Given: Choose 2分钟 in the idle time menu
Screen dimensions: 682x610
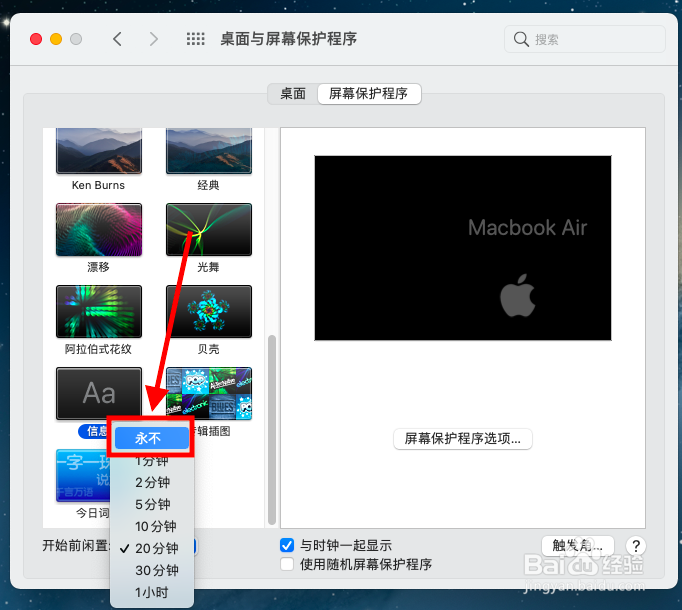Looking at the screenshot, I should pyautogui.click(x=152, y=483).
